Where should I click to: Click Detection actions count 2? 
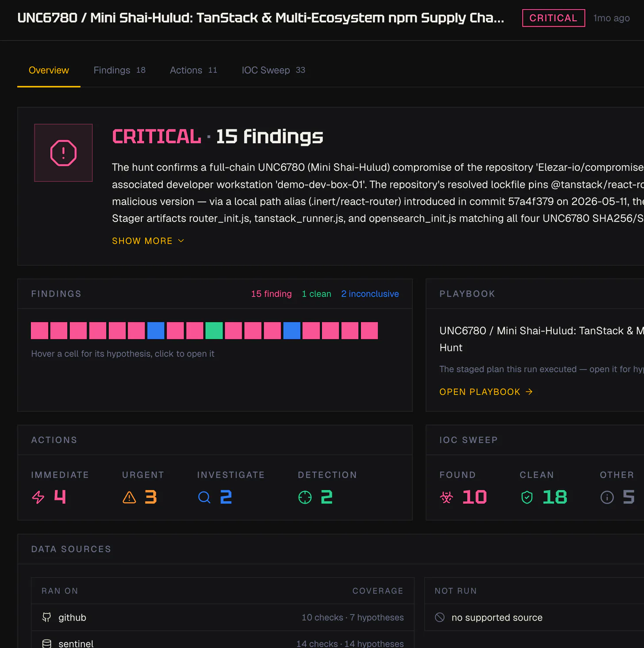pos(327,497)
